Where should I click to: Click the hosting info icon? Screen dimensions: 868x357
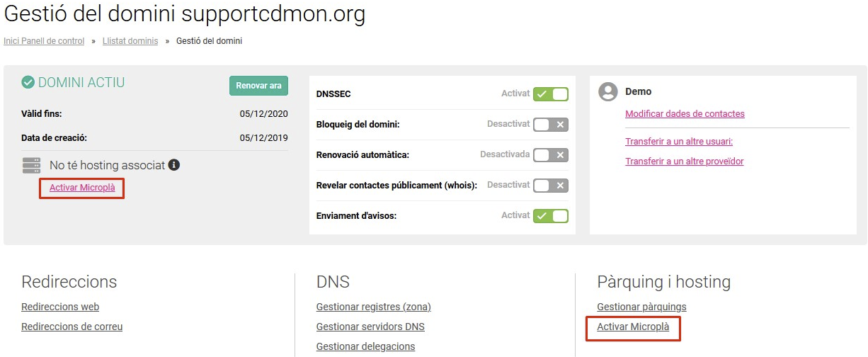pyautogui.click(x=173, y=165)
